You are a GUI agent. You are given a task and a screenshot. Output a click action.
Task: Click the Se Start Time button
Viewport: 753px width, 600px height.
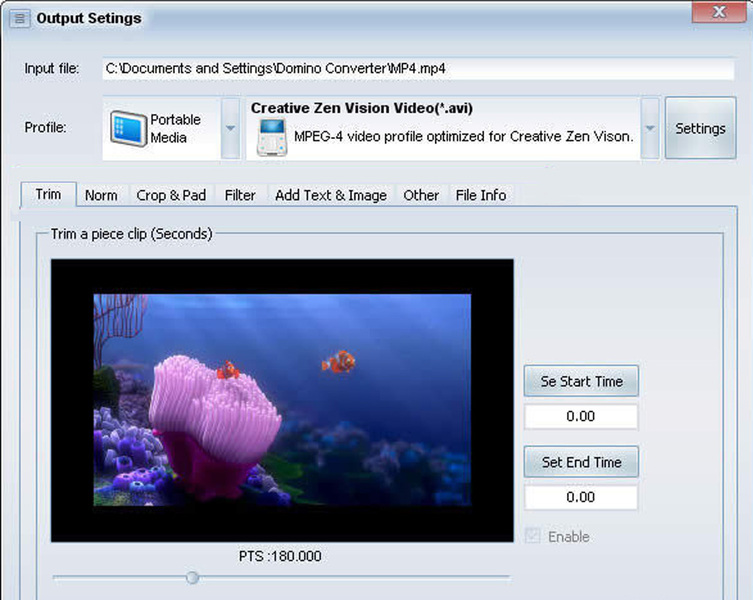click(x=581, y=381)
